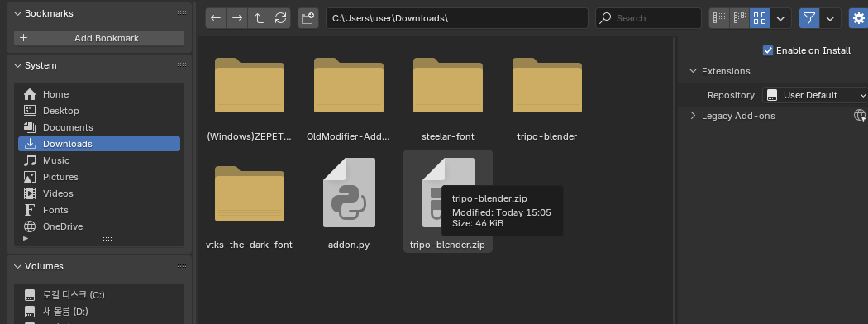
Task: Refresh the file list
Action: pos(281,18)
